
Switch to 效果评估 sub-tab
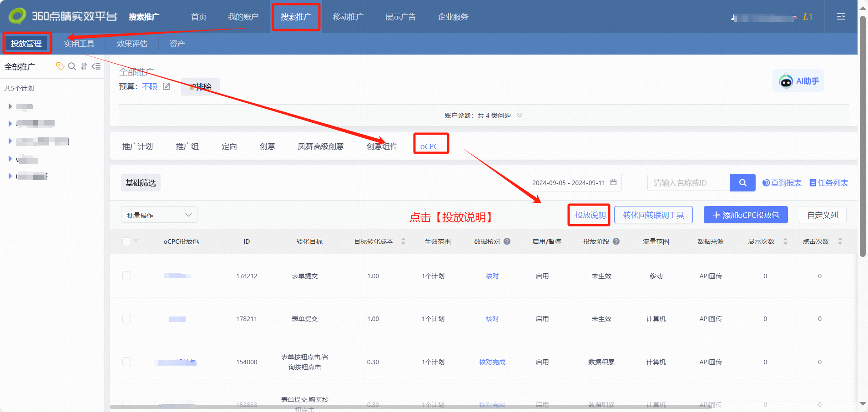[x=132, y=44]
